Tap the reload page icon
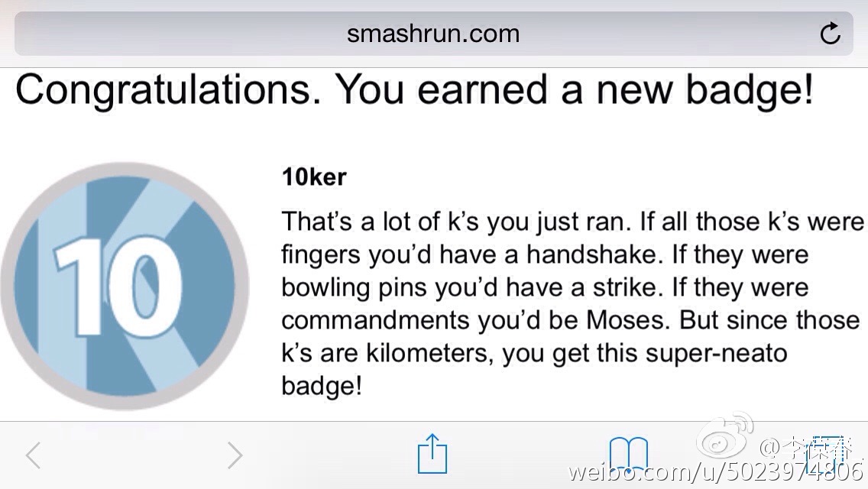Screen dimensions: 868x489 [x=830, y=34]
